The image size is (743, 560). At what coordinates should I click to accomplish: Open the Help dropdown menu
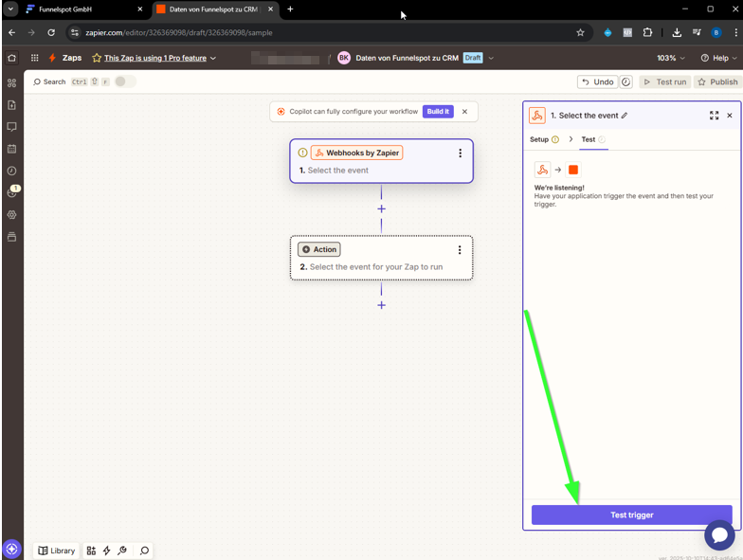[x=718, y=58]
